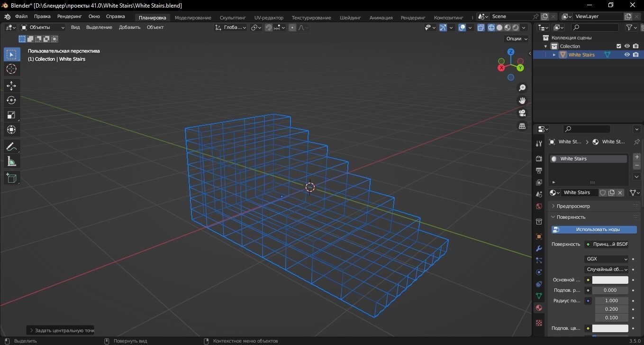The height and width of the screenshot is (345, 644).
Task: Click the 'Принц...й BSDF' surface shader button
Action: [x=607, y=244]
